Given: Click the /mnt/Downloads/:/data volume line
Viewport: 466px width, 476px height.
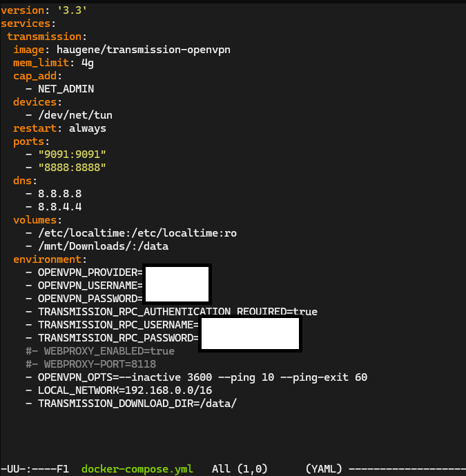Looking at the screenshot, I should pyautogui.click(x=104, y=246).
